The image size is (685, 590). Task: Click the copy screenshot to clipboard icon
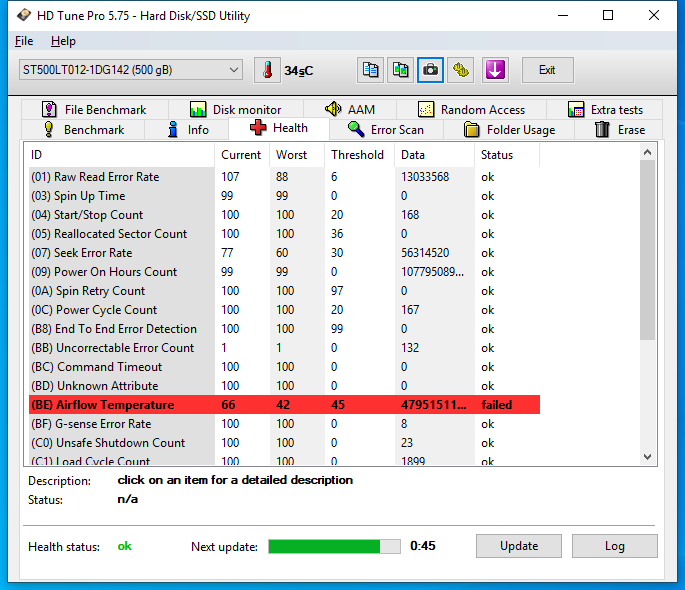[x=400, y=70]
